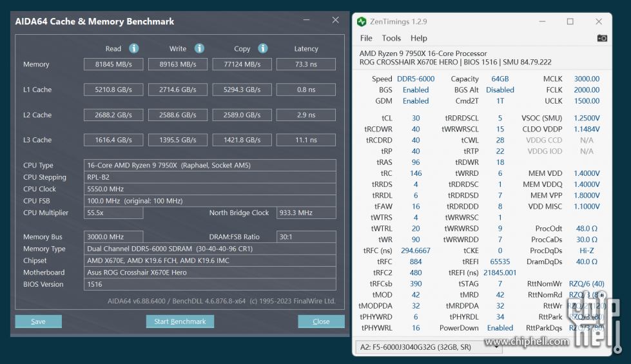This screenshot has width=631, height=364.
Task: Expand the A2 memory module dropdown
Action: (429, 347)
